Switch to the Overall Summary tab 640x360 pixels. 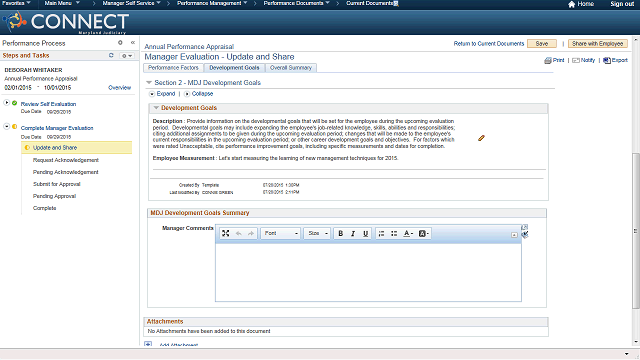click(x=291, y=68)
